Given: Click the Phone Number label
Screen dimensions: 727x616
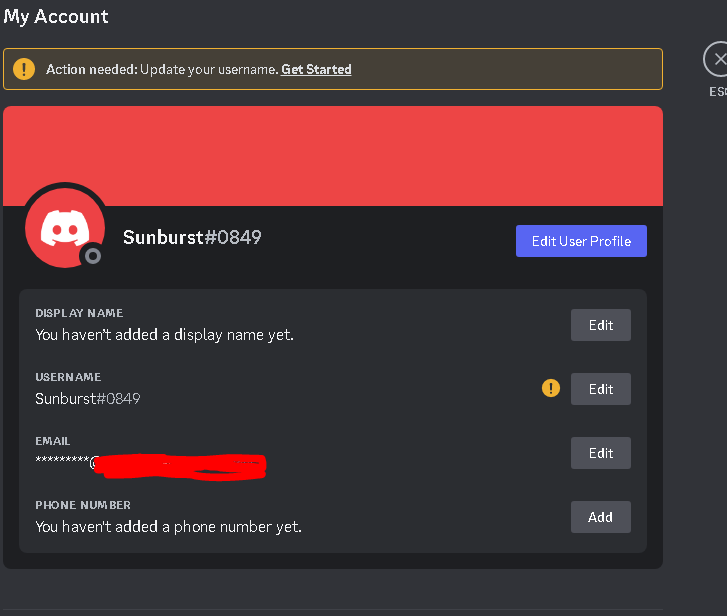Looking at the screenshot, I should click(x=83, y=505).
